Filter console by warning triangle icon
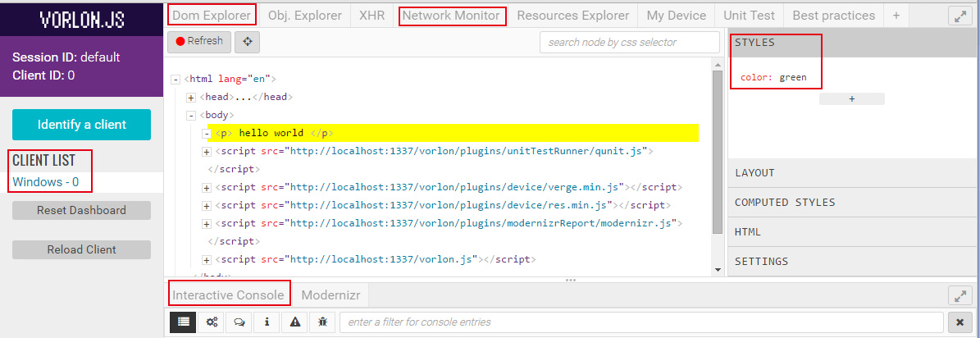 295,322
